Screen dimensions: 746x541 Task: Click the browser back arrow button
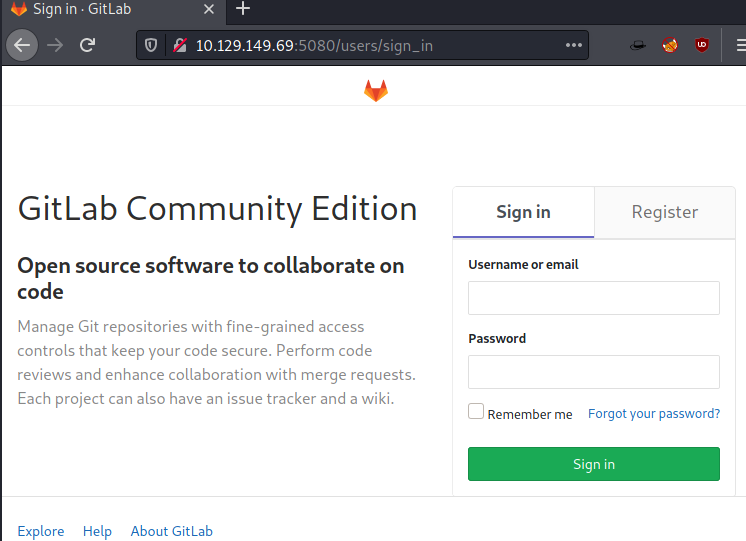click(x=22, y=45)
